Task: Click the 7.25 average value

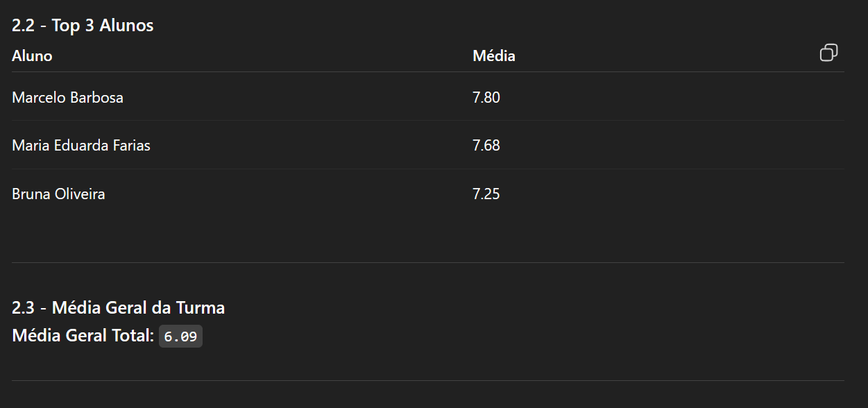Action: click(486, 194)
